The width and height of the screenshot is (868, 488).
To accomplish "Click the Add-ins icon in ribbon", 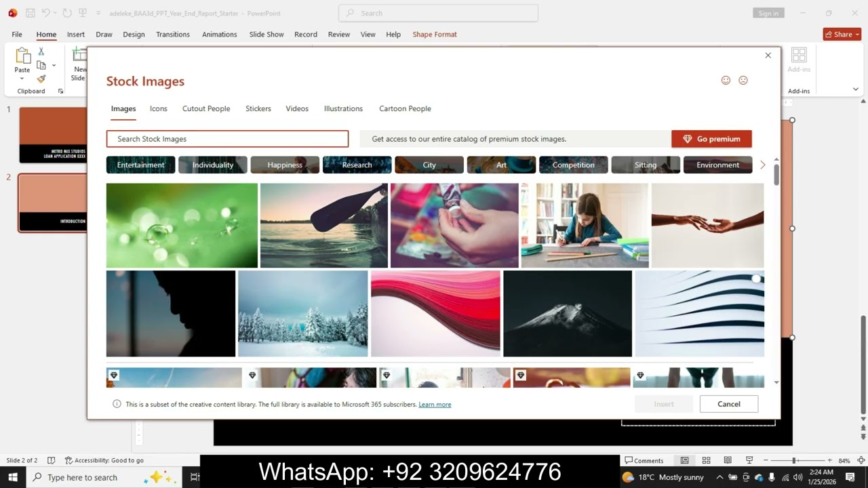I will [x=799, y=56].
